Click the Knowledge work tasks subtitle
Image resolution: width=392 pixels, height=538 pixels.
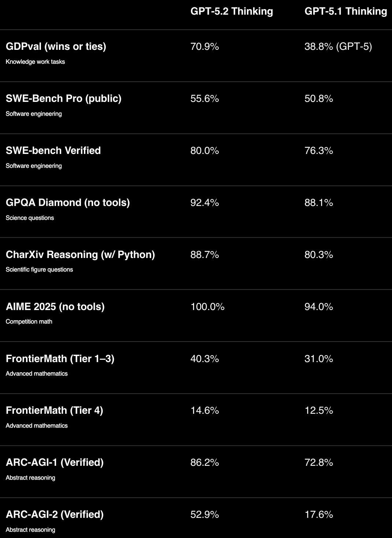35,62
